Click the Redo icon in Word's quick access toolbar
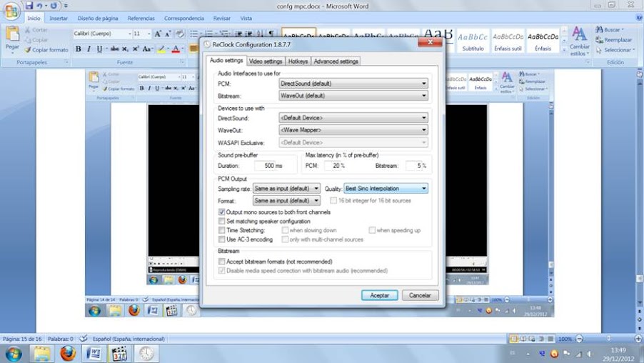644x363 pixels. pos(54,6)
